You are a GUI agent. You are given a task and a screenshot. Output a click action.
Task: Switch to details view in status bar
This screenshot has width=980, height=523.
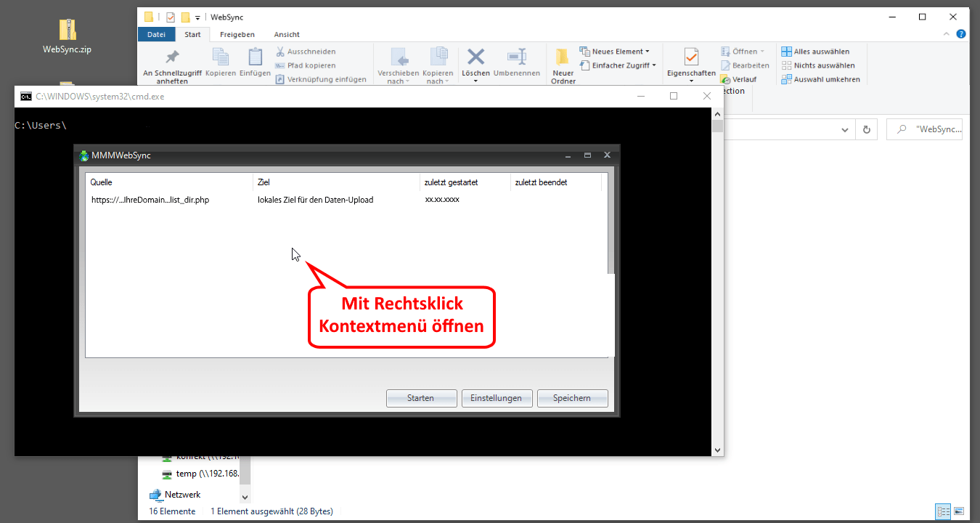(x=943, y=511)
